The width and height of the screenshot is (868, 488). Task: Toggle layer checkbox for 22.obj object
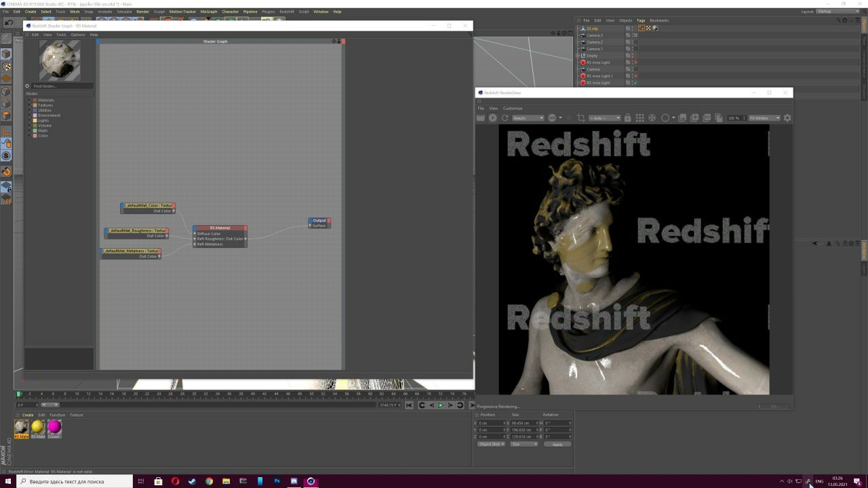coord(628,28)
